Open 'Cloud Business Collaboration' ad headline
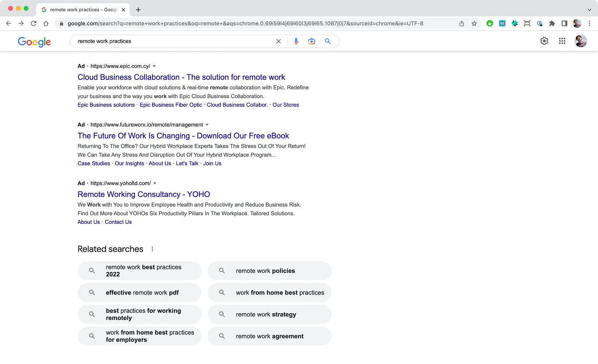 pyautogui.click(x=181, y=77)
